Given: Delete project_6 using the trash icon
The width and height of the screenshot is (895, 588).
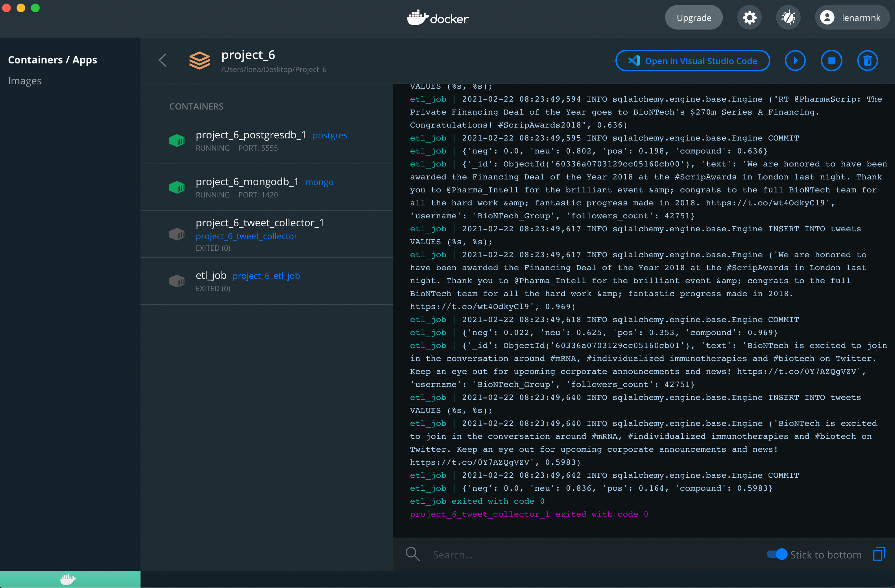Looking at the screenshot, I should (x=867, y=61).
